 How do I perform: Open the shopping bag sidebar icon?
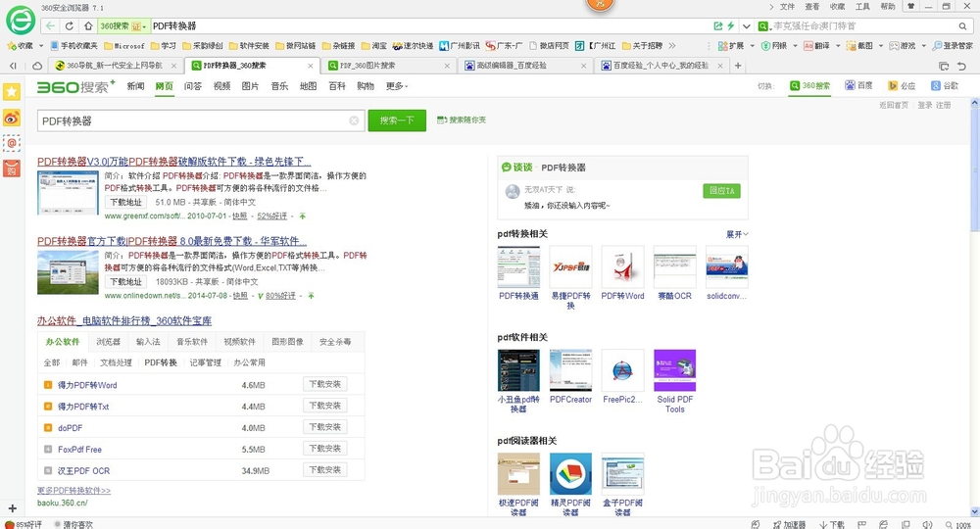12,168
